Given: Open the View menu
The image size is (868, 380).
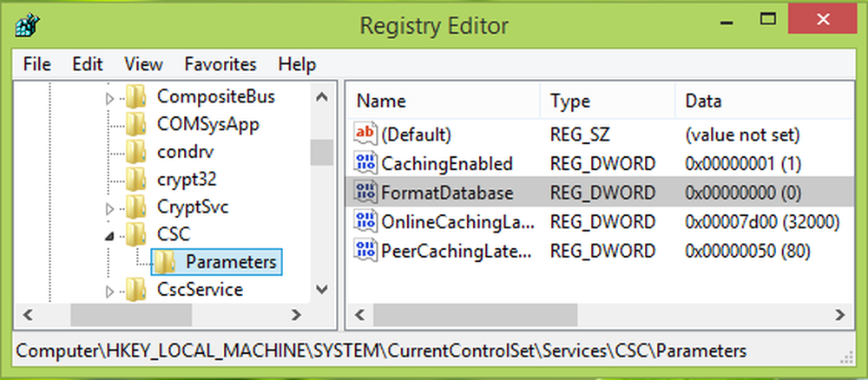Looking at the screenshot, I should click(x=143, y=64).
